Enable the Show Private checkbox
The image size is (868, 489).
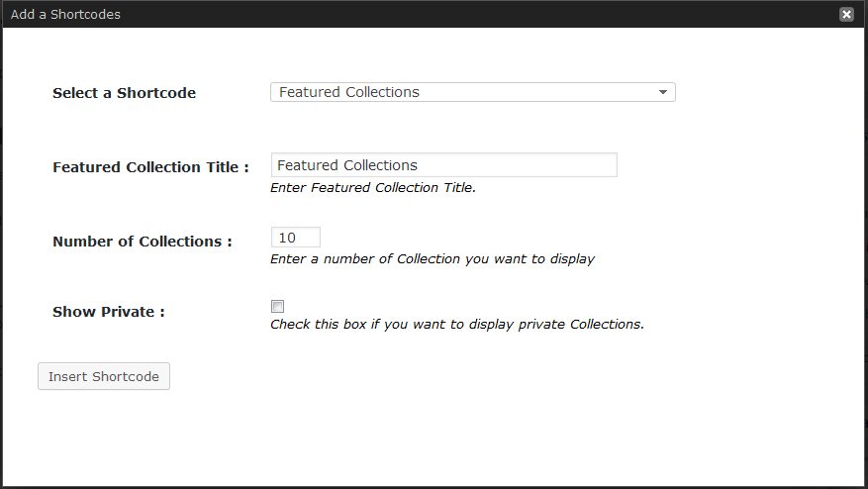coord(277,307)
